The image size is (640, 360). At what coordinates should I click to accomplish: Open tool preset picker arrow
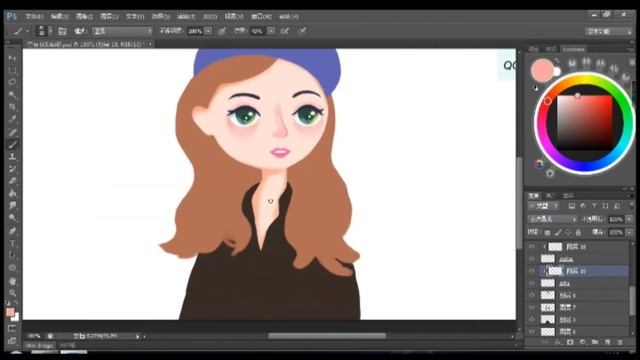pyautogui.click(x=27, y=31)
